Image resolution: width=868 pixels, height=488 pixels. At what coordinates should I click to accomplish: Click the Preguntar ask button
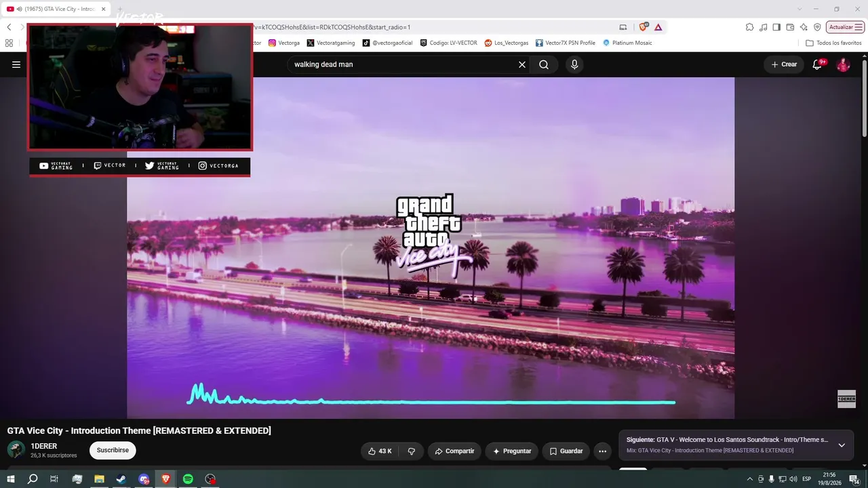point(512,451)
